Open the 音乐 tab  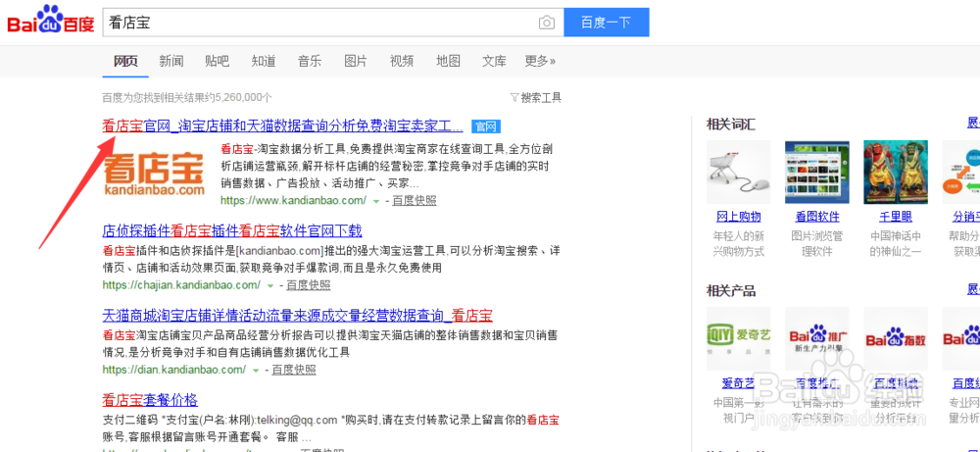pos(310,61)
